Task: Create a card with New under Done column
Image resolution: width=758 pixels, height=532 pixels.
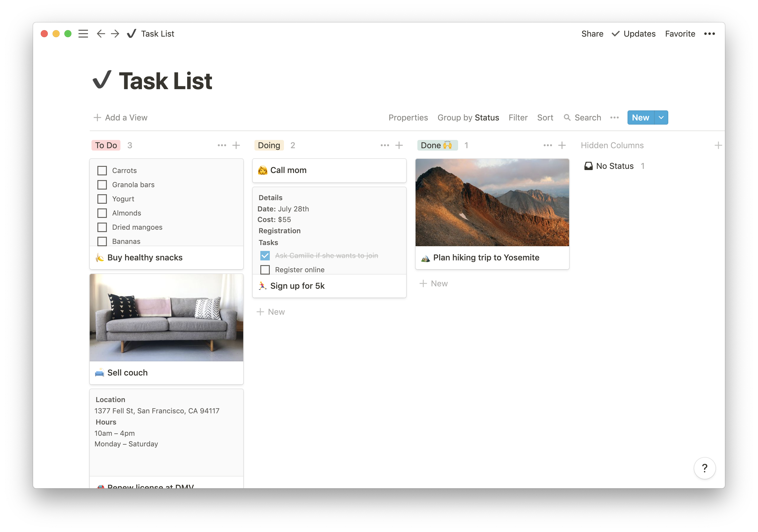Action: (x=434, y=283)
